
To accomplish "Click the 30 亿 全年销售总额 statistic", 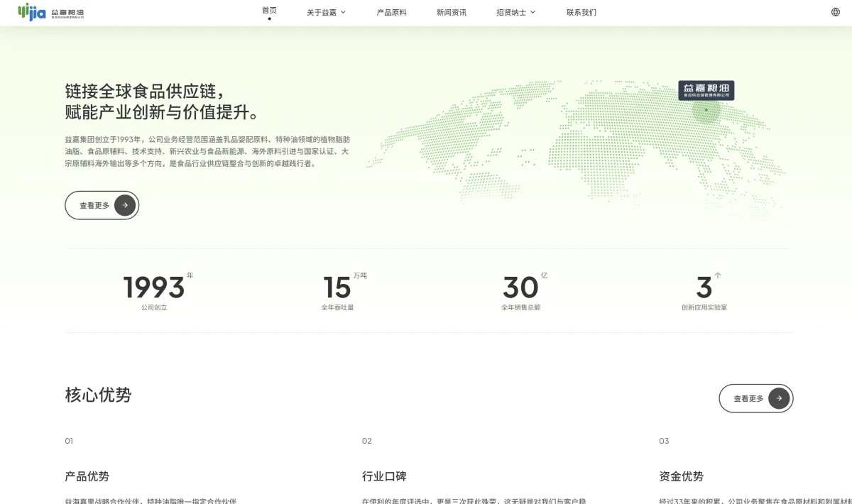I will pyautogui.click(x=521, y=289).
